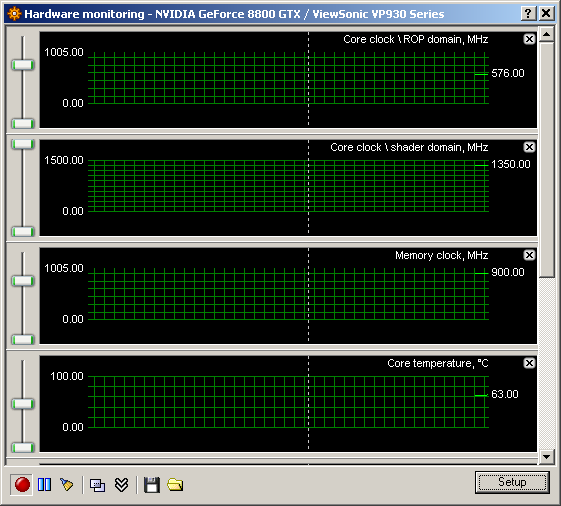This screenshot has height=506, width=561.
Task: Click the Memory clock, MHz label
Action: (442, 256)
